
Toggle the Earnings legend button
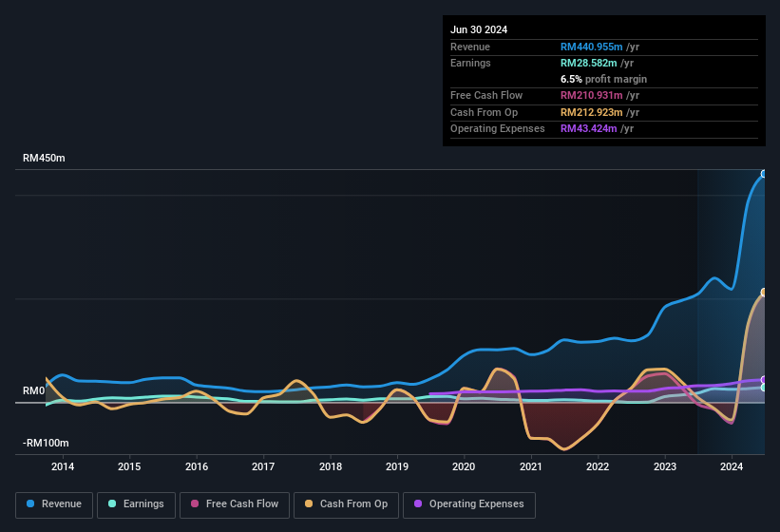(x=136, y=504)
